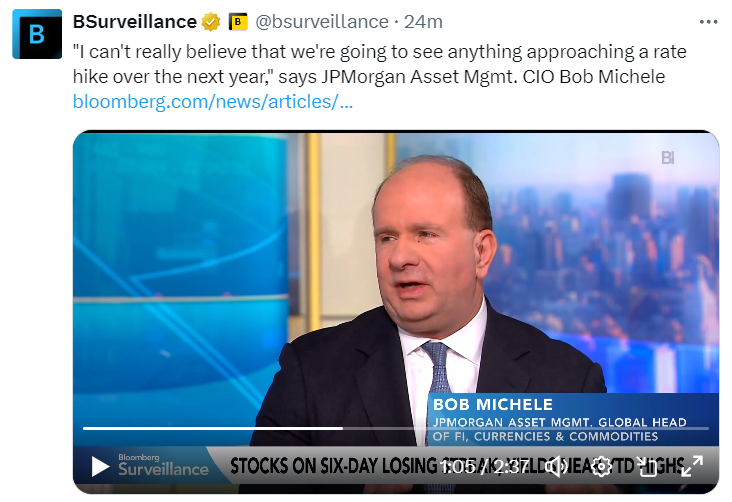The width and height of the screenshot is (732, 502).
Task: Open video settings gear
Action: coord(602,466)
